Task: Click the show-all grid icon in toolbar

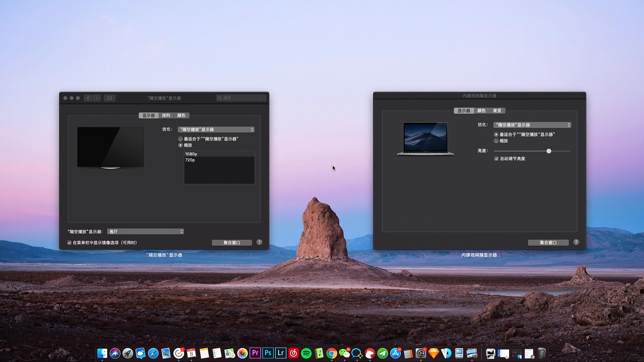Action: [x=109, y=98]
